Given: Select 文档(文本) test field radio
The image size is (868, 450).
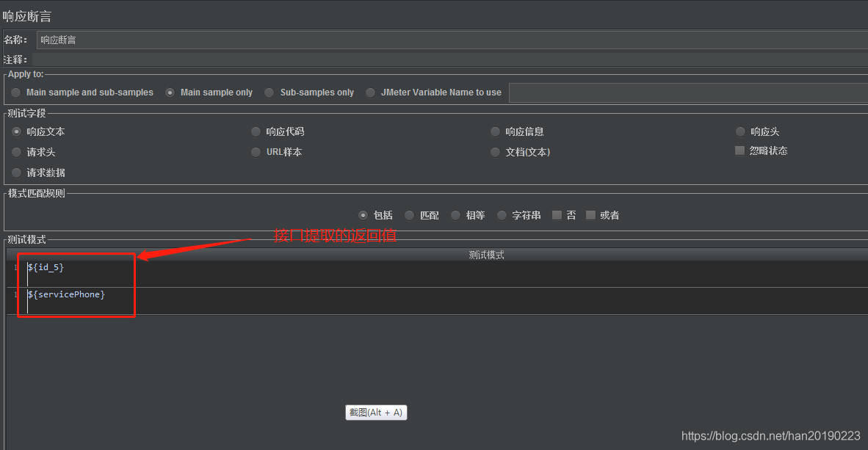Looking at the screenshot, I should (x=496, y=152).
